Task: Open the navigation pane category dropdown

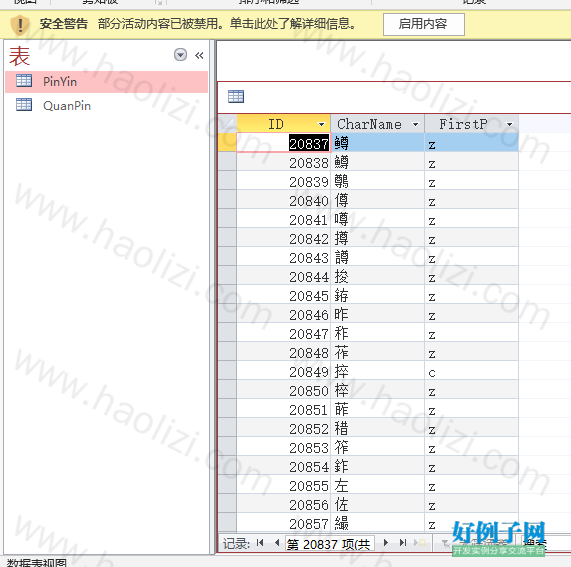Action: point(180,55)
